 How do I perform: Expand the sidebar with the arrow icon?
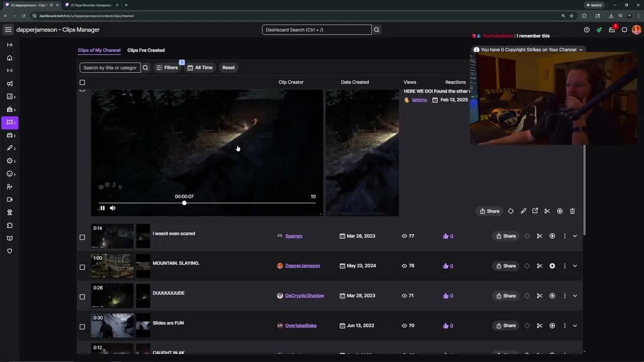10,45
